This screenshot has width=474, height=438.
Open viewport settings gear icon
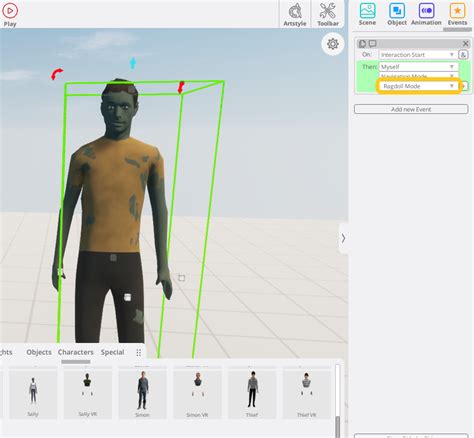tap(333, 44)
